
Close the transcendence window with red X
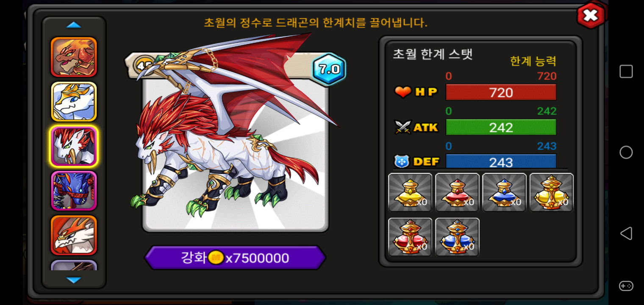[x=591, y=16]
